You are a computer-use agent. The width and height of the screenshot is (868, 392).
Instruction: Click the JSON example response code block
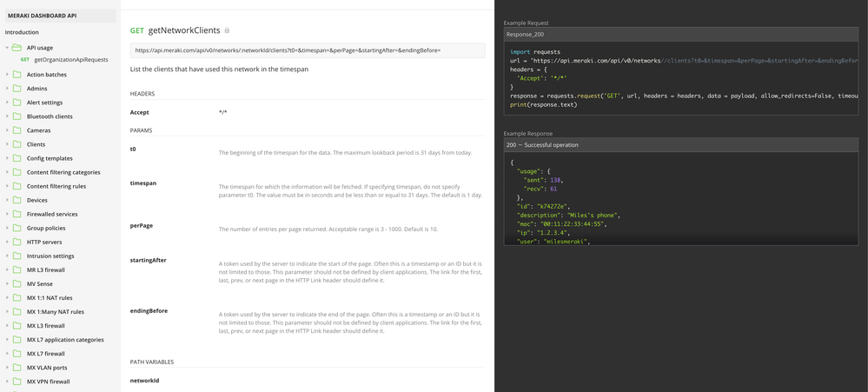pyautogui.click(x=681, y=198)
